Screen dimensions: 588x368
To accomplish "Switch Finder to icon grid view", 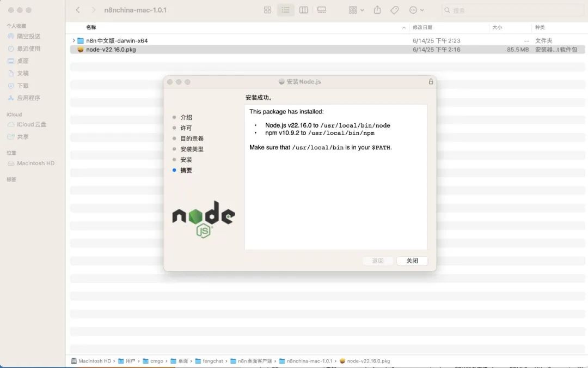I will tap(267, 10).
